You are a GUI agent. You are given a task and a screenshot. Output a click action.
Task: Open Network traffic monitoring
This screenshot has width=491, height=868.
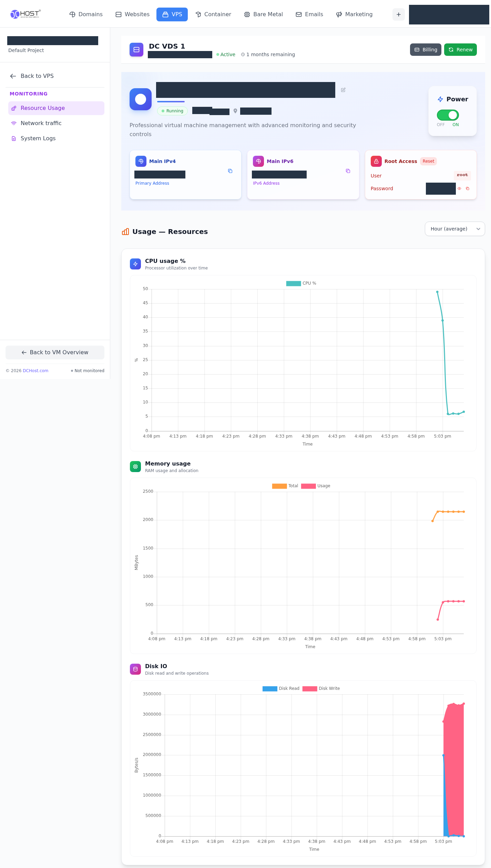point(56,123)
